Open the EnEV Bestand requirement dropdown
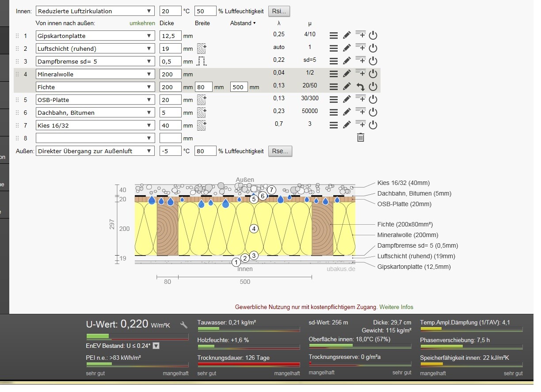The image size is (541, 392). point(156,346)
